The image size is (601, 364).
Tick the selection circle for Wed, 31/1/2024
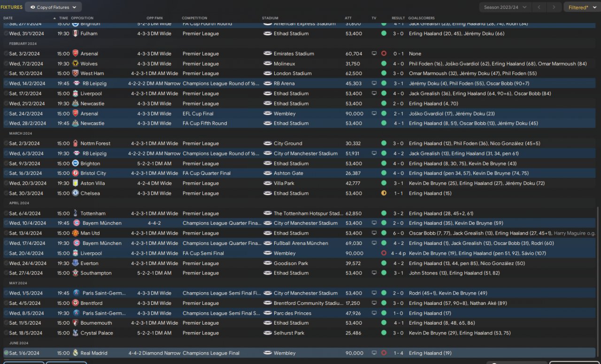click(6, 34)
